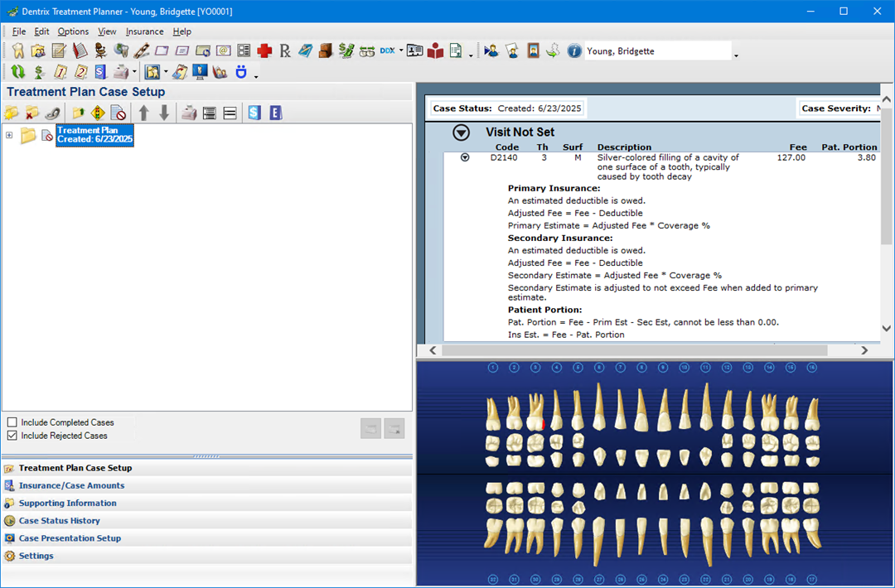Collapse the D2140 procedure details arrow
895x588 pixels.
point(465,157)
